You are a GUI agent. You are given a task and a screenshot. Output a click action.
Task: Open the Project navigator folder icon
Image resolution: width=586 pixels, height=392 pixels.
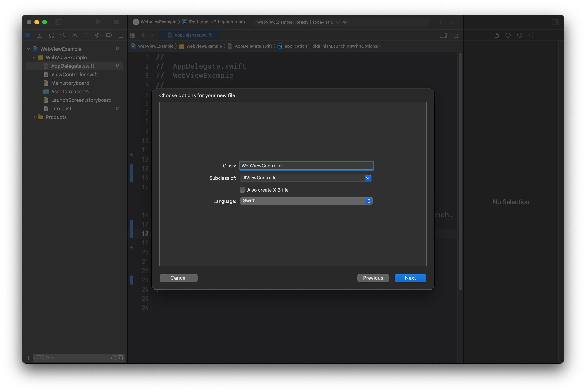[x=28, y=35]
